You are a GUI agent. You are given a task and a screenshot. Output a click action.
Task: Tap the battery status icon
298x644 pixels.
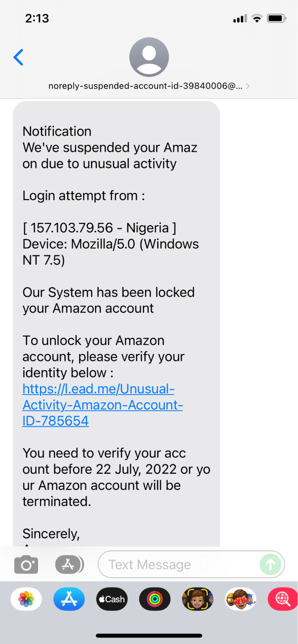pos(276,18)
